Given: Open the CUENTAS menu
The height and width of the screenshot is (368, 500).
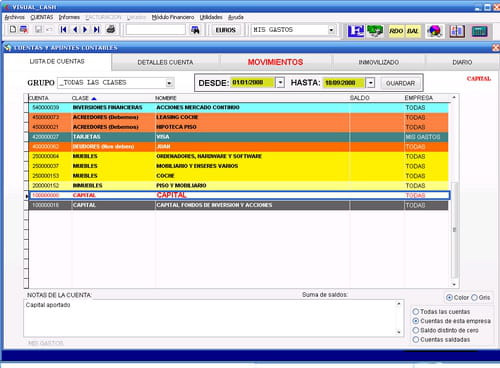Looking at the screenshot, I should [x=42, y=17].
